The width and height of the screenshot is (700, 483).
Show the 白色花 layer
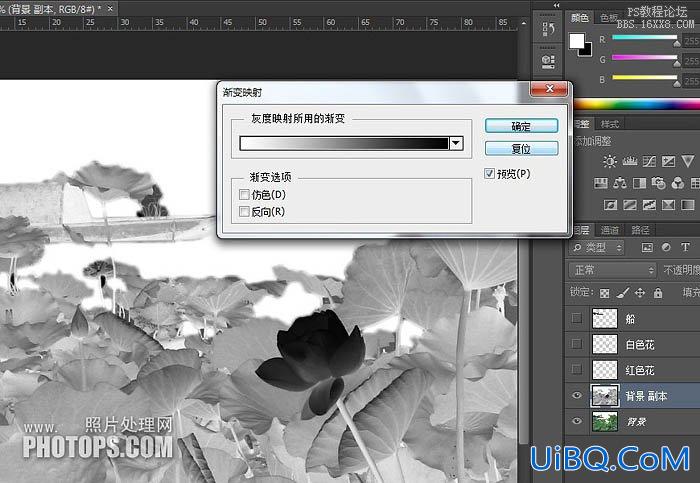tap(576, 344)
